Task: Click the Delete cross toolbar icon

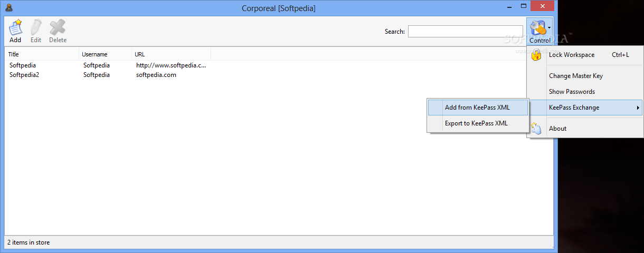Action: tap(58, 27)
